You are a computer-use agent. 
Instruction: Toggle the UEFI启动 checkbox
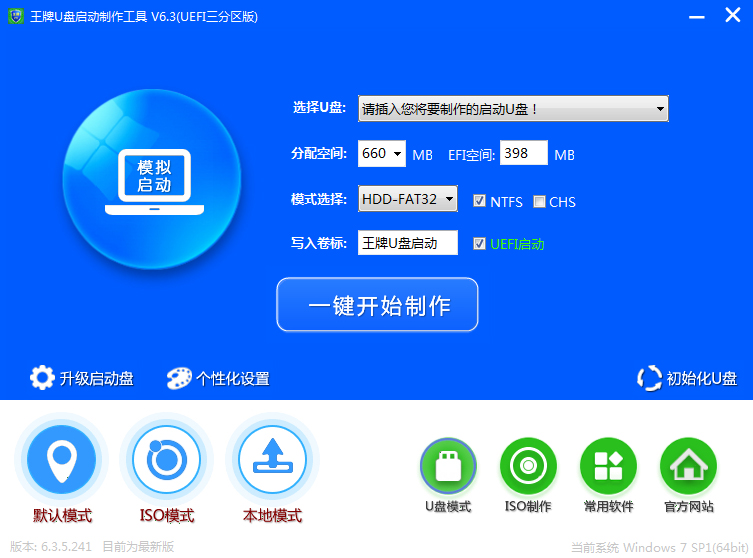[x=480, y=243]
